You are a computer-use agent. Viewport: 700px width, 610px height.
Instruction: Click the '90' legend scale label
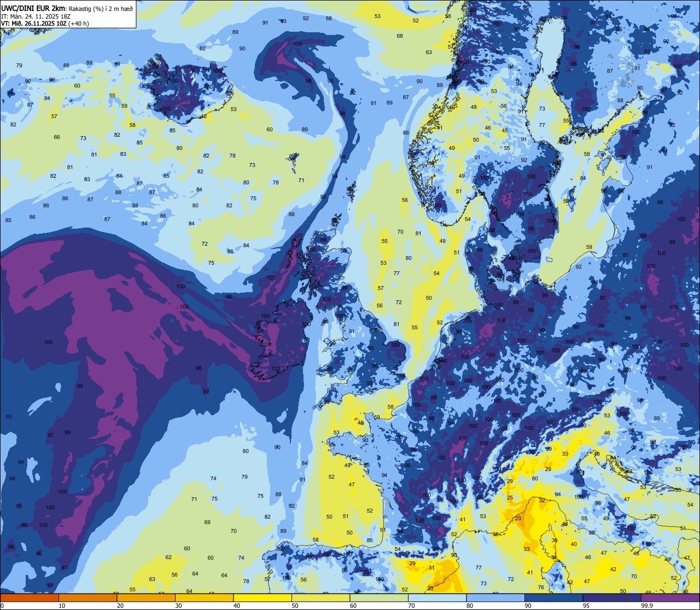click(528, 606)
